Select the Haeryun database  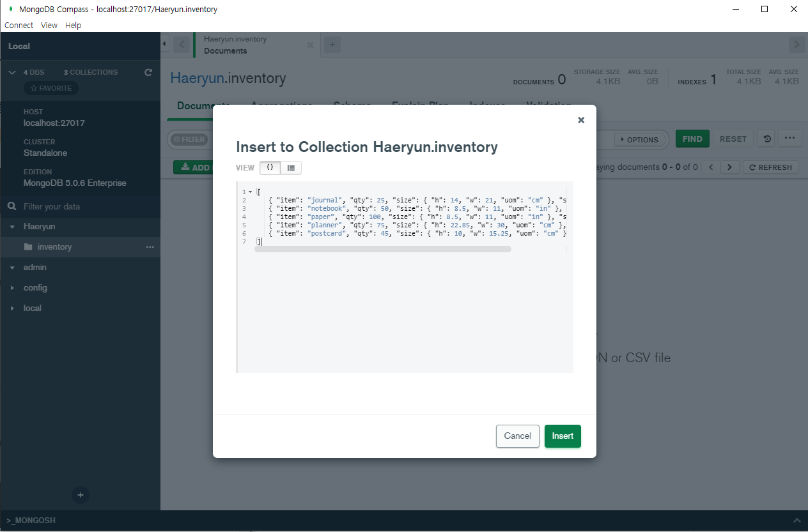pos(39,227)
